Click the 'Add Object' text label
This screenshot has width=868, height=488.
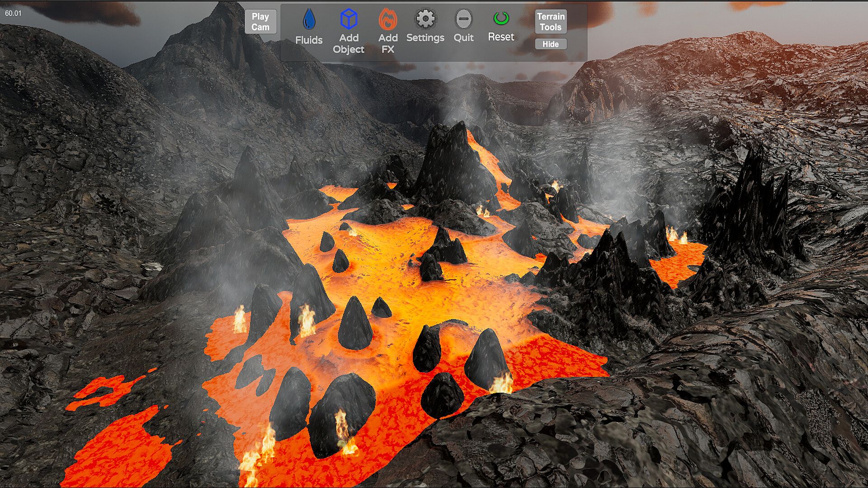[349, 44]
